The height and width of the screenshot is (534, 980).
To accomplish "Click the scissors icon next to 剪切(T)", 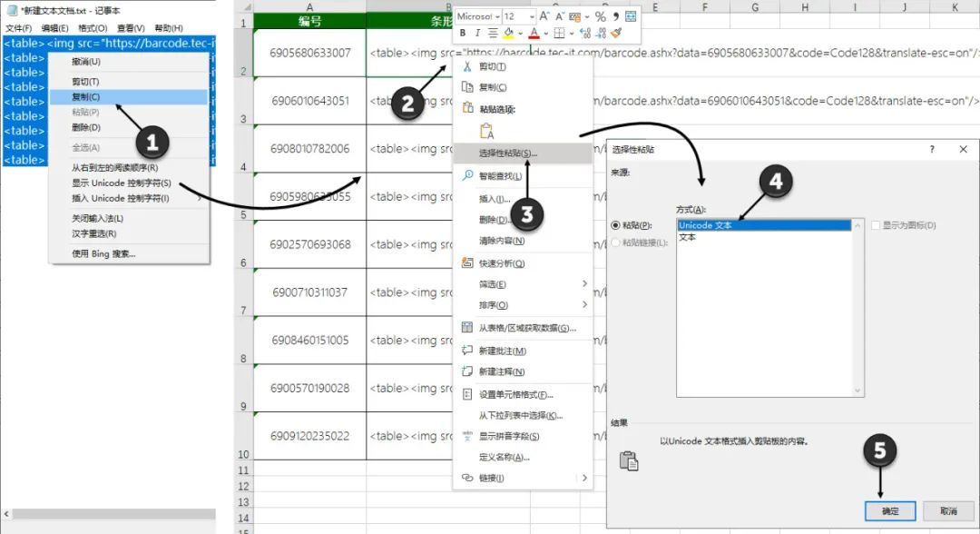I will pos(467,66).
